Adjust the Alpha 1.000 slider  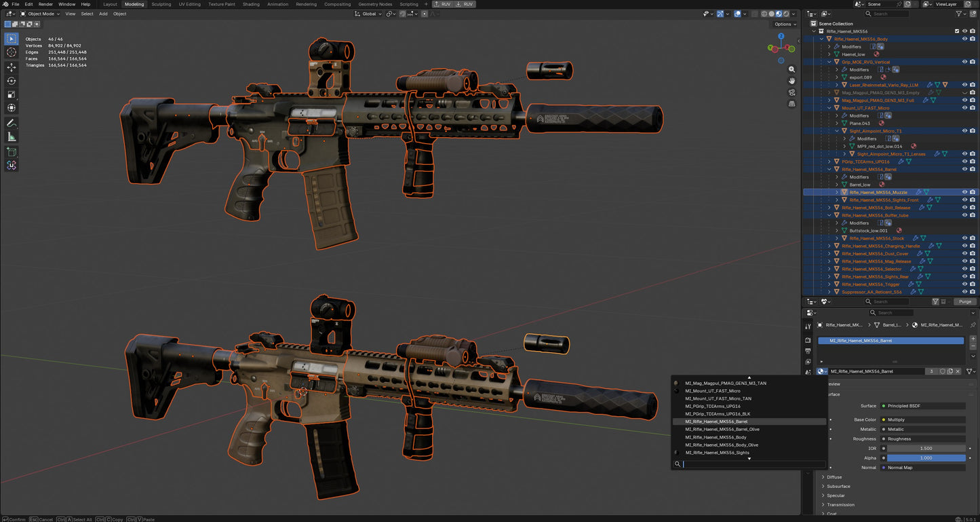(x=926, y=458)
